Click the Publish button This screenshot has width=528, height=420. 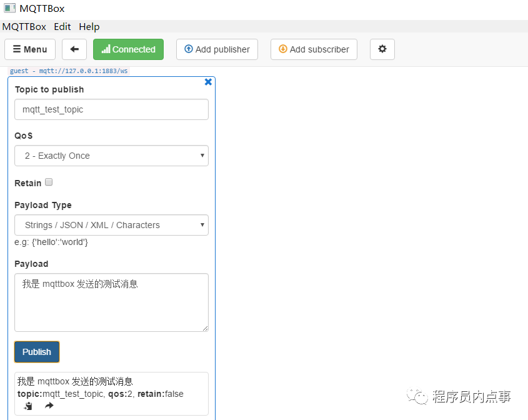[36, 351]
